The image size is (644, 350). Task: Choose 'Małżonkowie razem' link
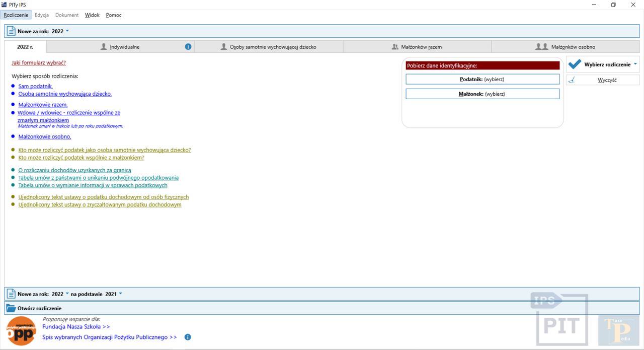[x=43, y=105]
